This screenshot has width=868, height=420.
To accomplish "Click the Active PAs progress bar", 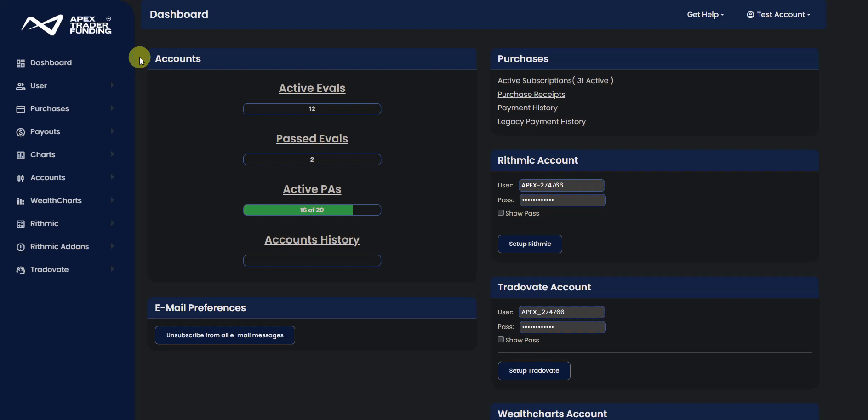I will 312,210.
